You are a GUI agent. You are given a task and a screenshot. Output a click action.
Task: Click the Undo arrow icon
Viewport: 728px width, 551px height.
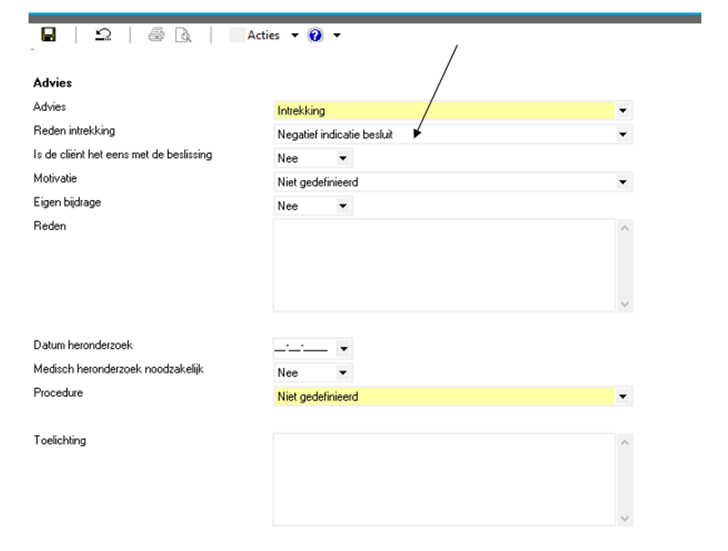point(103,35)
